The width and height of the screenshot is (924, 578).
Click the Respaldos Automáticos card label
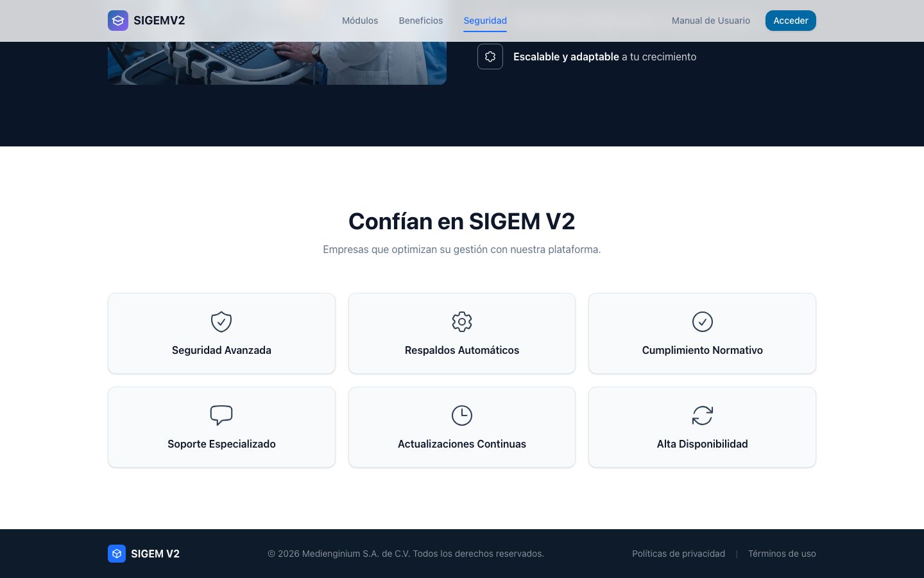pyautogui.click(x=462, y=350)
